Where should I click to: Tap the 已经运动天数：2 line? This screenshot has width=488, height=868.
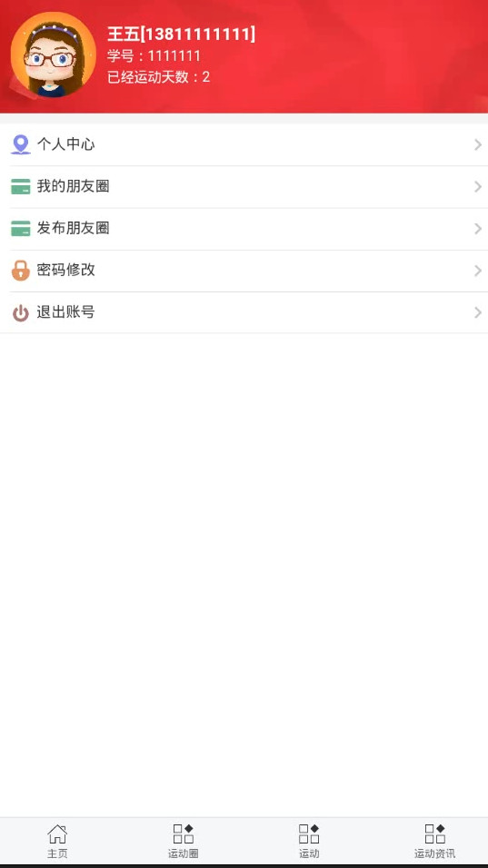[x=158, y=77]
